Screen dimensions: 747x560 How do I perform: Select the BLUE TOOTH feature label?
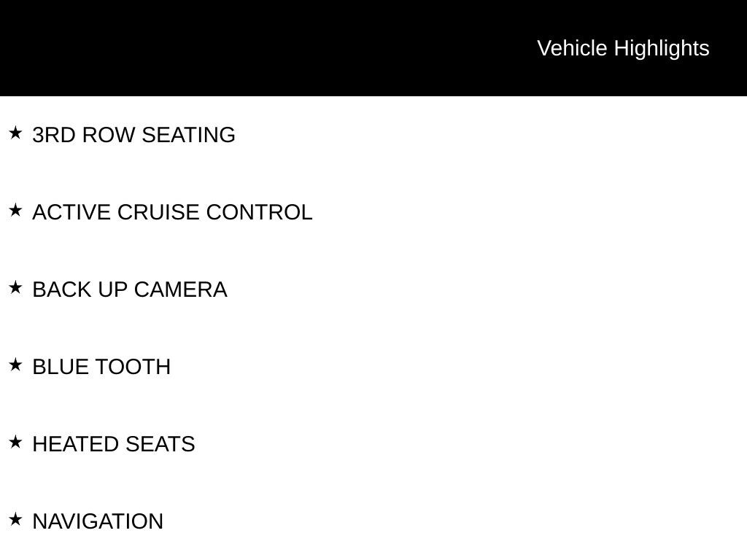click(x=101, y=367)
